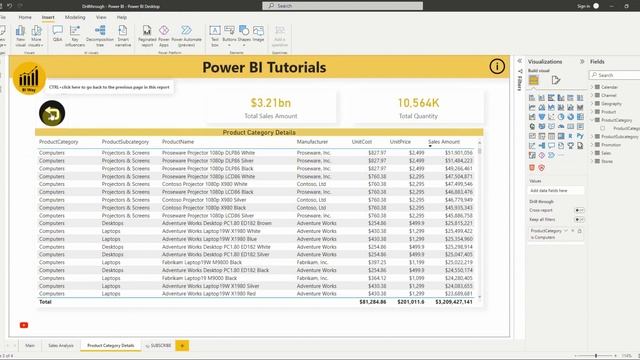Switch to the SUBSCRIBE page tab
Screen dimensions: 640x360
(x=158, y=345)
